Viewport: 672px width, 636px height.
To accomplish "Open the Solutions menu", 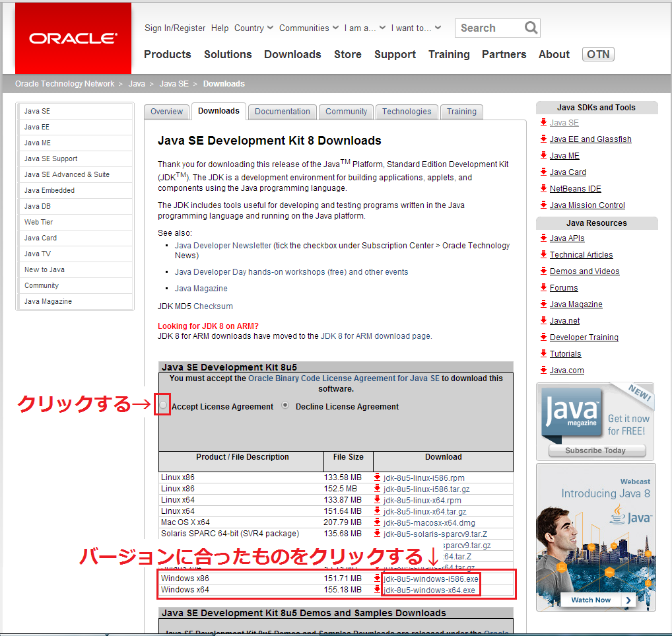I will click(228, 54).
